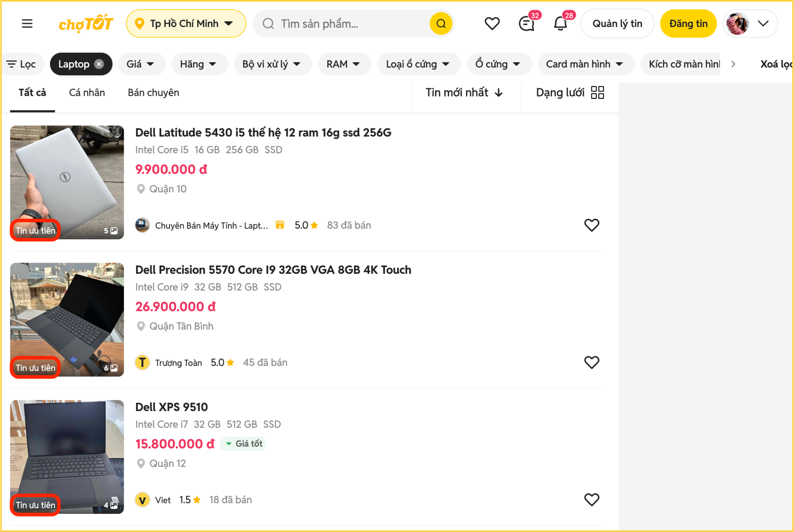This screenshot has height=532, width=794.
Task: Remove the Laptop filter chip
Action: [x=100, y=64]
